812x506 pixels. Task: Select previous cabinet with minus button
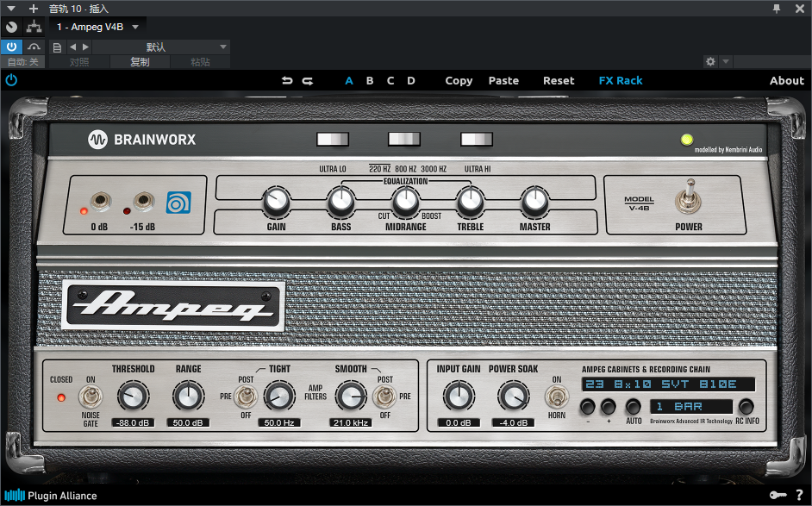(x=587, y=407)
